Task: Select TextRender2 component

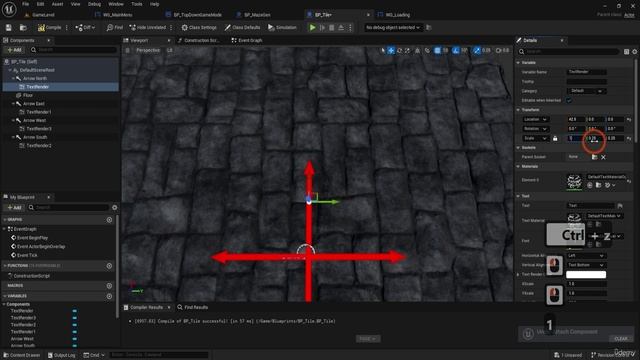Action: point(39,146)
